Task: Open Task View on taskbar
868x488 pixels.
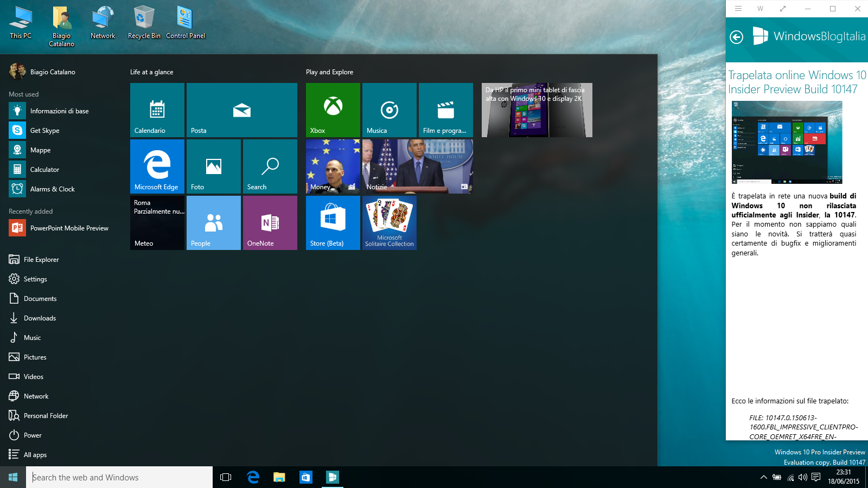Action: click(x=226, y=477)
